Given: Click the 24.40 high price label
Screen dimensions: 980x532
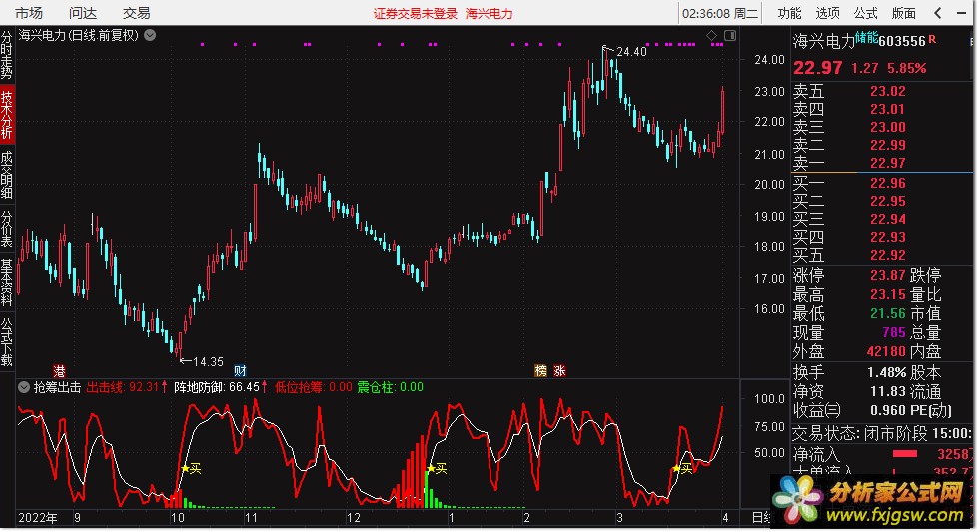Looking at the screenshot, I should 631,52.
